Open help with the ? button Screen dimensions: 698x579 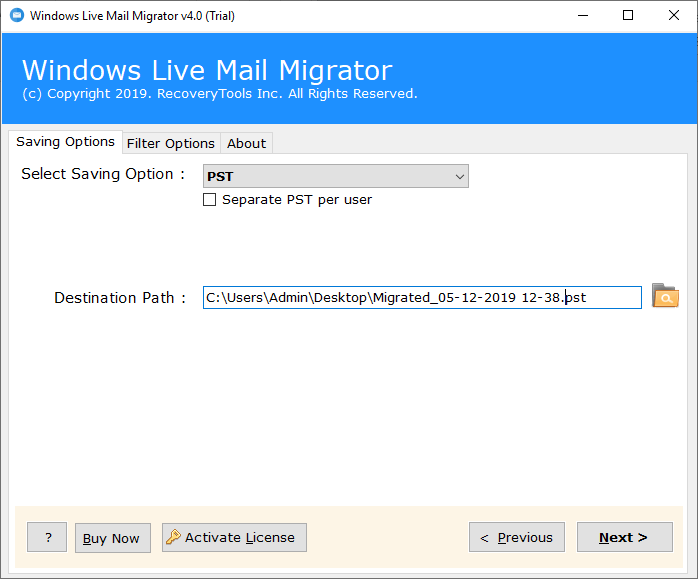[47, 537]
